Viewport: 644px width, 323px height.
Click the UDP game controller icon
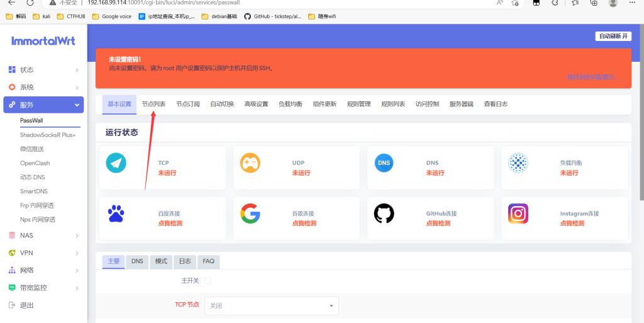tap(250, 163)
